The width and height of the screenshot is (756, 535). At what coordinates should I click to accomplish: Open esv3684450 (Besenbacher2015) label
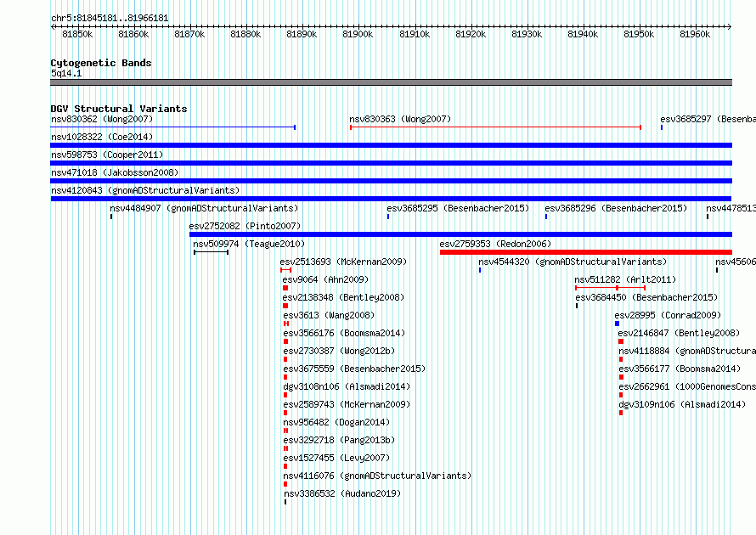point(646,297)
